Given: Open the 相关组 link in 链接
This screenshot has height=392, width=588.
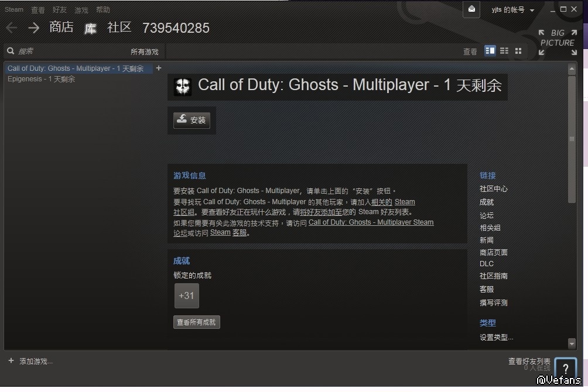Looking at the screenshot, I should [490, 228].
